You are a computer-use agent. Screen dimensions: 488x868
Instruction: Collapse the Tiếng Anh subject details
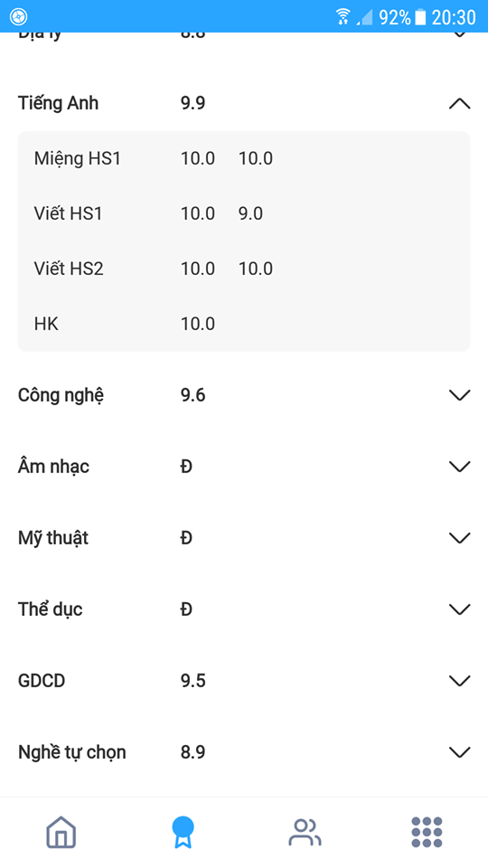point(460,103)
